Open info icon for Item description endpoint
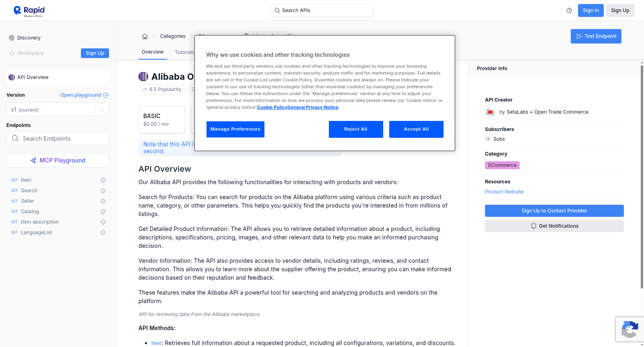Image resolution: width=644 pixels, height=347 pixels. (103, 222)
